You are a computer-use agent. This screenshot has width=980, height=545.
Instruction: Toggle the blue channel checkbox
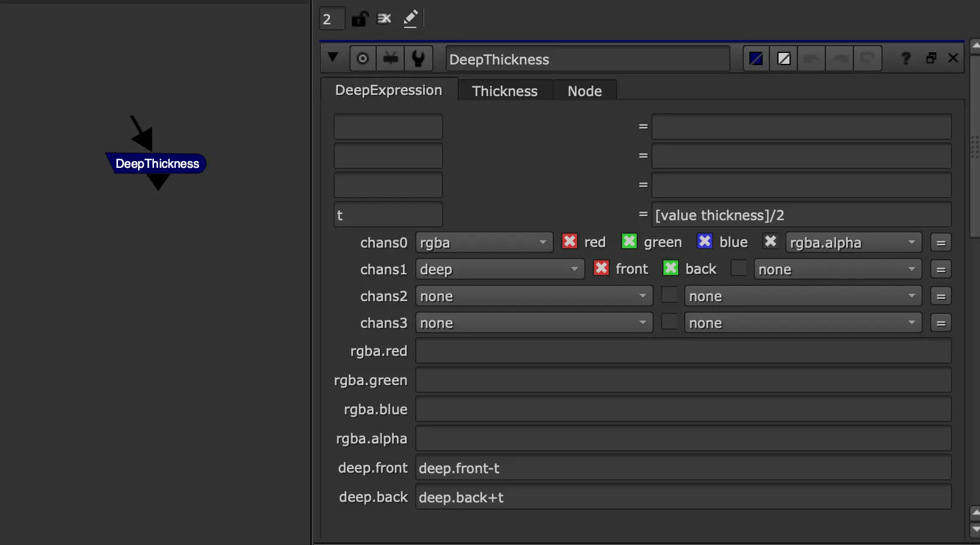click(x=705, y=241)
